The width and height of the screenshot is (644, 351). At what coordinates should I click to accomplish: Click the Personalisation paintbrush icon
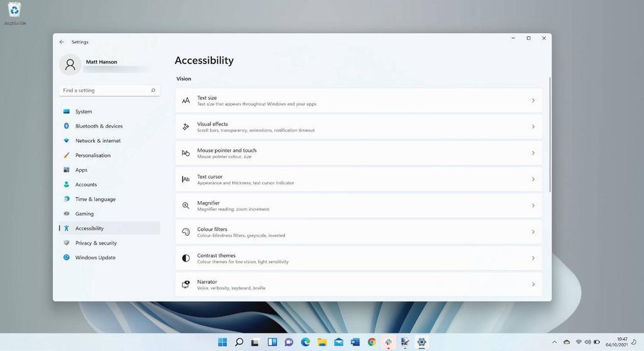point(67,155)
